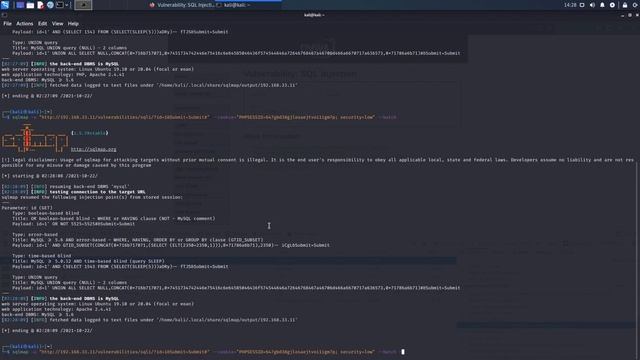Image resolution: width=640 pixels, height=360 pixels.
Task: Maximize the terminal window
Action: click(x=630, y=15)
